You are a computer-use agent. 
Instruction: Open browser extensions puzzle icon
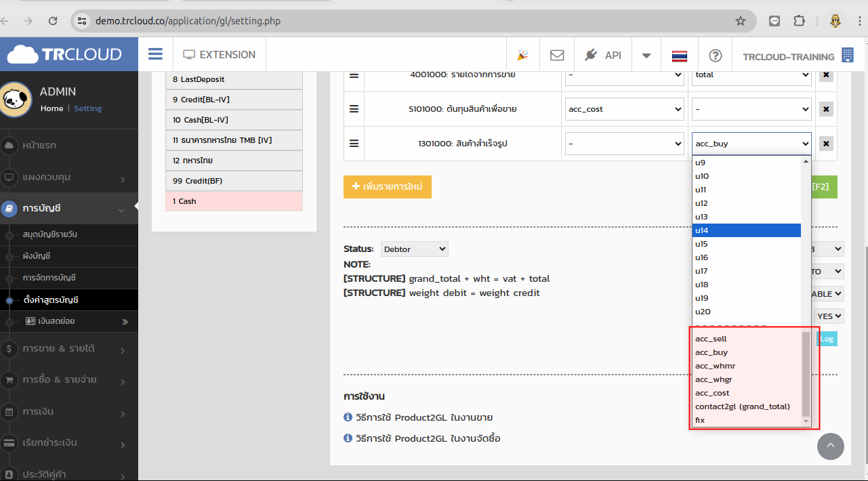point(800,21)
